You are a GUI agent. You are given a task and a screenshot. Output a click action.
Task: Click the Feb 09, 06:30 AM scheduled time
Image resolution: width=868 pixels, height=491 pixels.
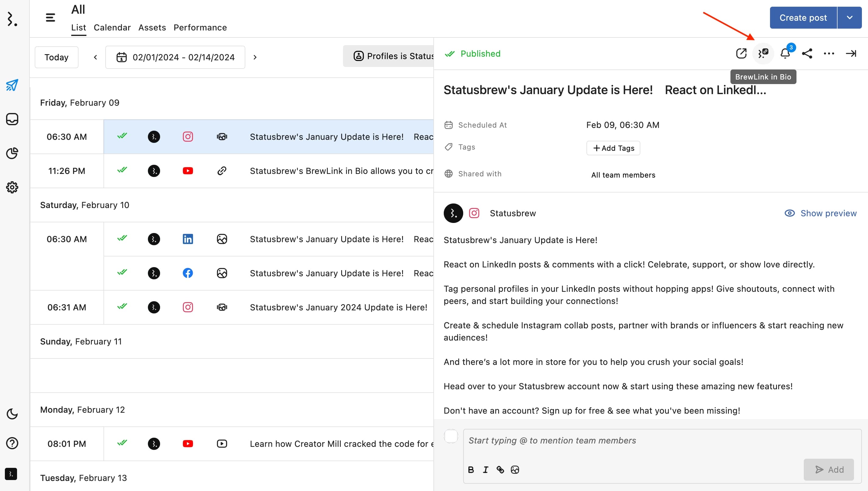pyautogui.click(x=623, y=125)
